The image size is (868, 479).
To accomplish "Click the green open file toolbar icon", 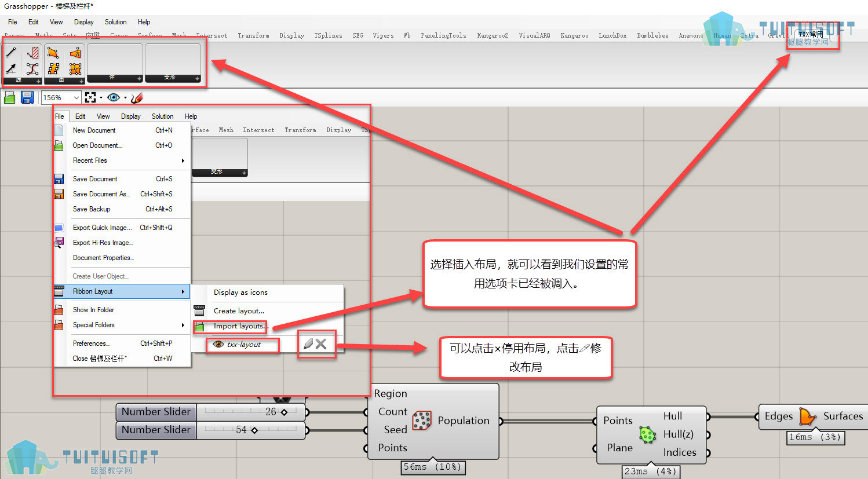I will [x=10, y=98].
